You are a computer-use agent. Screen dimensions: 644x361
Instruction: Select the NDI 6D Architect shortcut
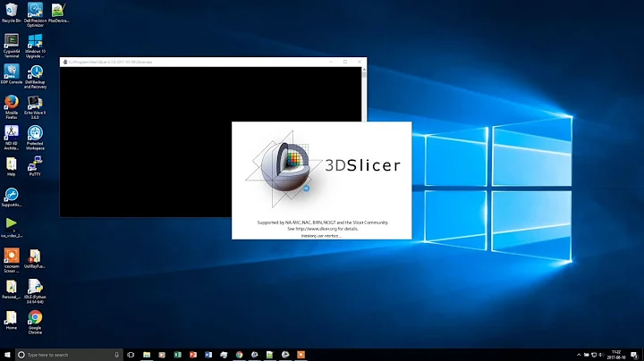11,138
